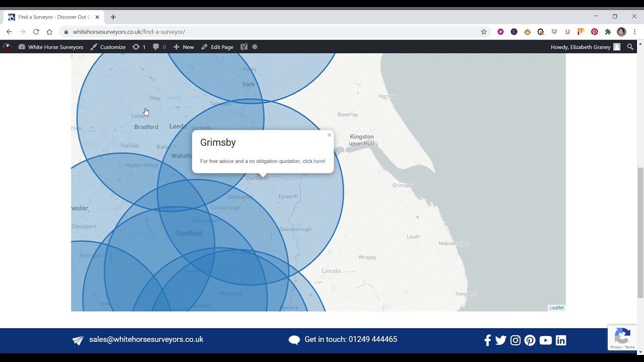Click the York label on map

tap(249, 84)
